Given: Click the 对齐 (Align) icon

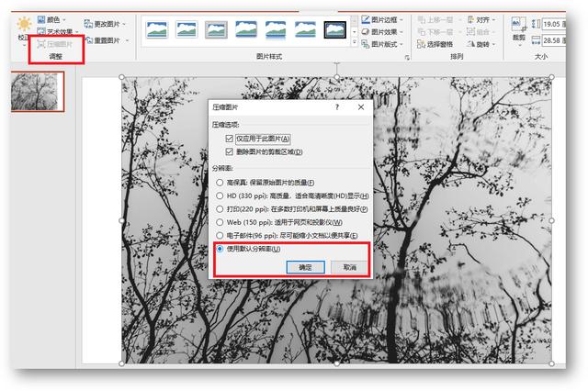Looking at the screenshot, I should tap(470, 19).
